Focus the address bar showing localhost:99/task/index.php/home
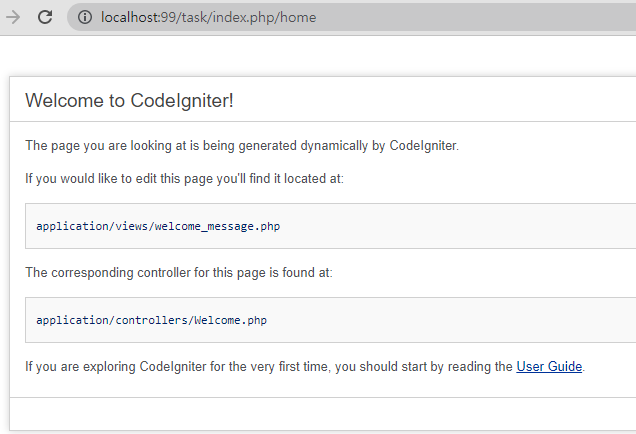The width and height of the screenshot is (636, 434). click(x=351, y=17)
